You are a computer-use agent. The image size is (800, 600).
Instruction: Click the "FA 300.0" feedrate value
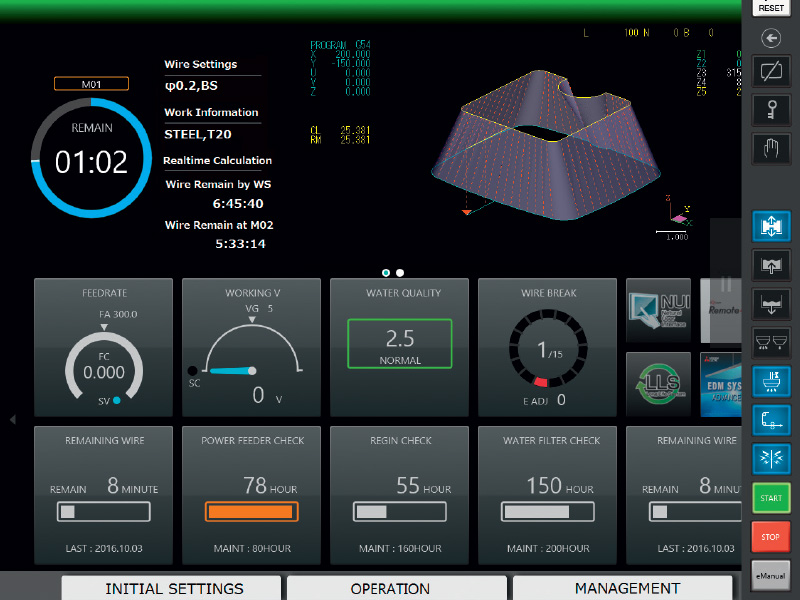[x=118, y=314]
